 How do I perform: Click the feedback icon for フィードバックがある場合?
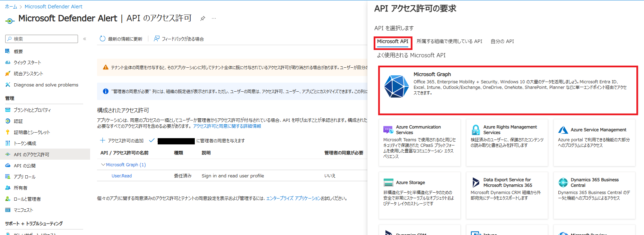(x=157, y=39)
